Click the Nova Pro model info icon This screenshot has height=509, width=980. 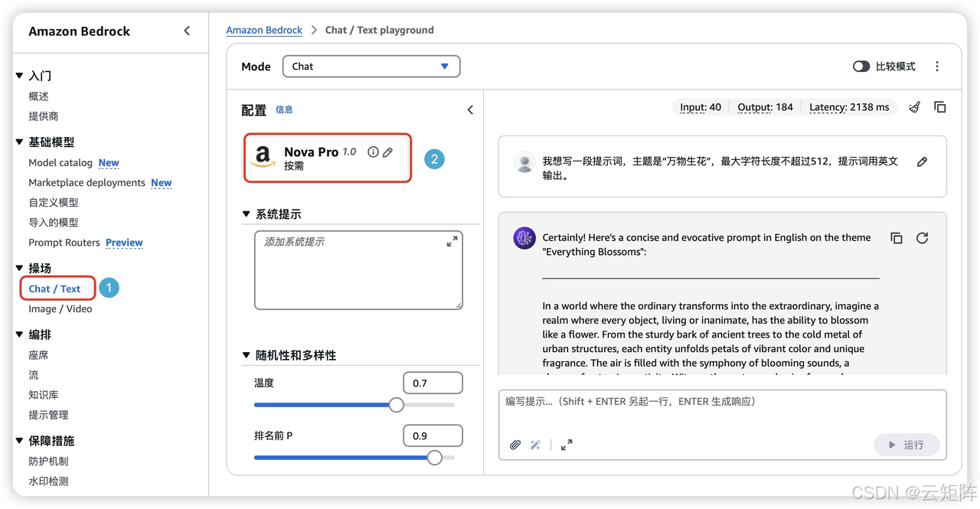click(373, 152)
